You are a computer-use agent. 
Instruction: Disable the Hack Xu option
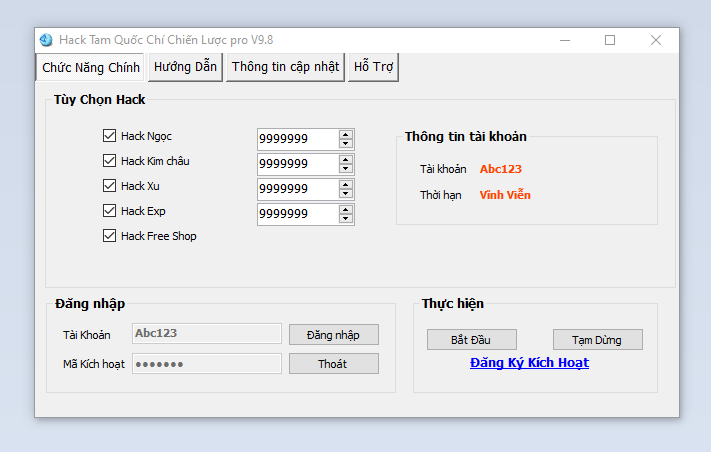point(110,186)
